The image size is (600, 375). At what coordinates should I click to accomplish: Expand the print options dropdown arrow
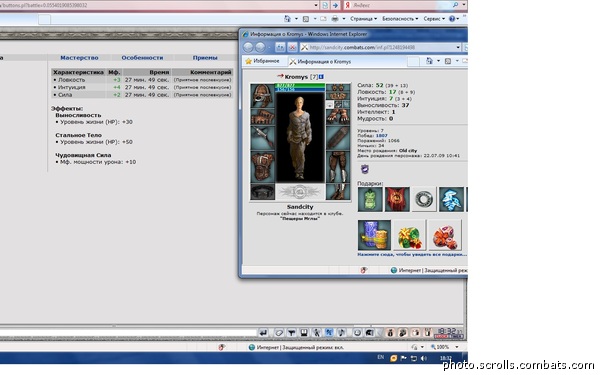(344, 19)
